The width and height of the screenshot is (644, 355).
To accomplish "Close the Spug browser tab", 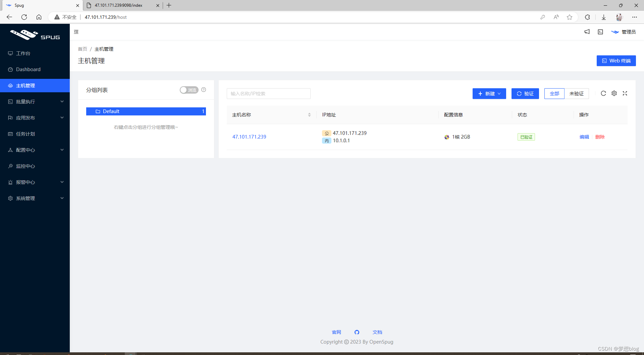I will [x=77, y=5].
